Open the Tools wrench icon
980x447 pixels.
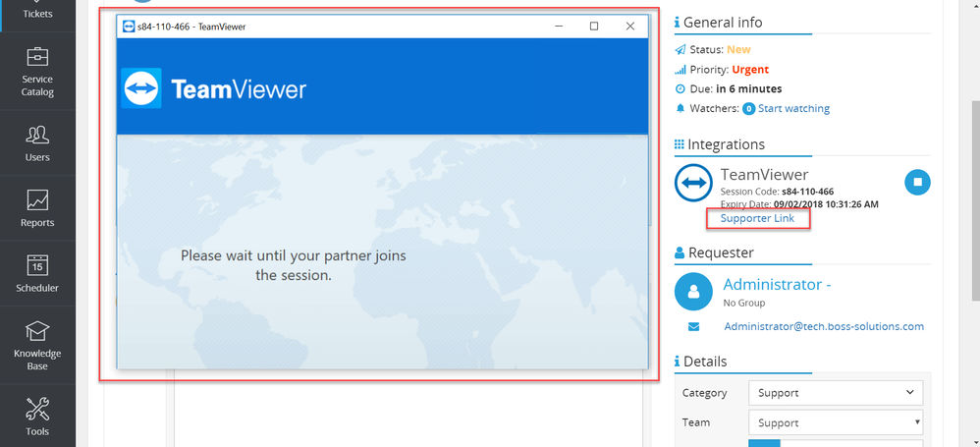click(x=37, y=409)
